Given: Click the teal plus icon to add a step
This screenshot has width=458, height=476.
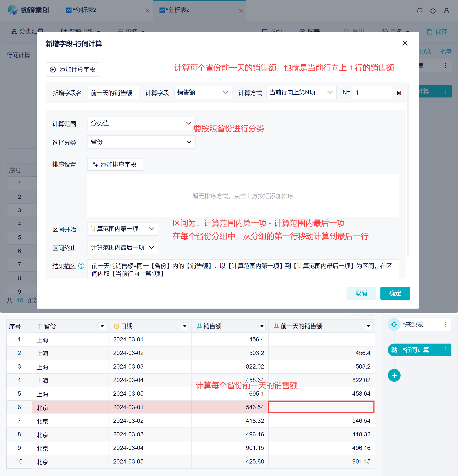Looking at the screenshot, I should click(x=394, y=375).
